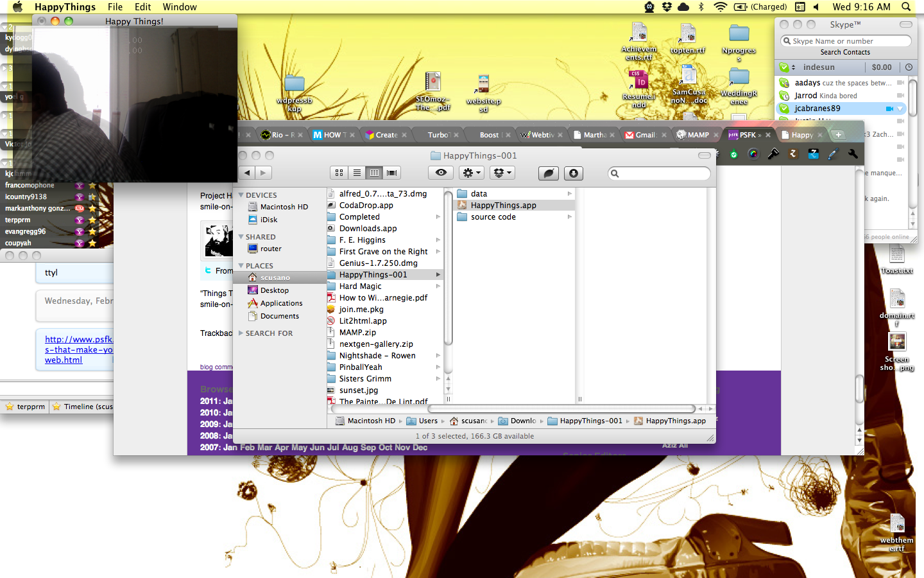Select Applications in the Finder sidebar

click(x=281, y=303)
